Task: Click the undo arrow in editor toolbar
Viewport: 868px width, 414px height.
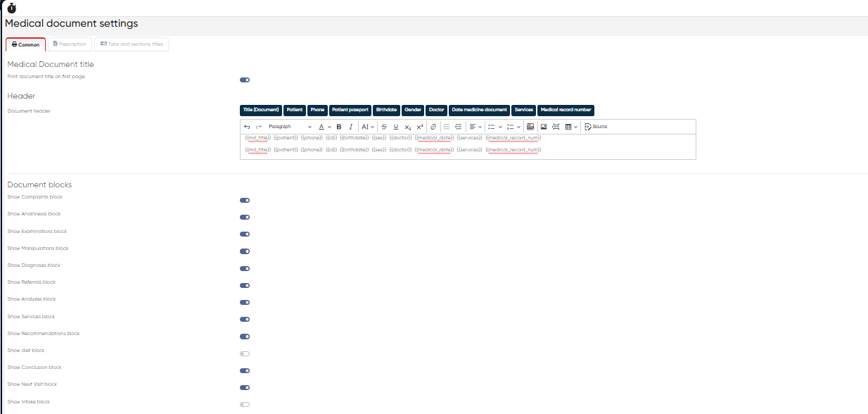Action: pyautogui.click(x=247, y=127)
